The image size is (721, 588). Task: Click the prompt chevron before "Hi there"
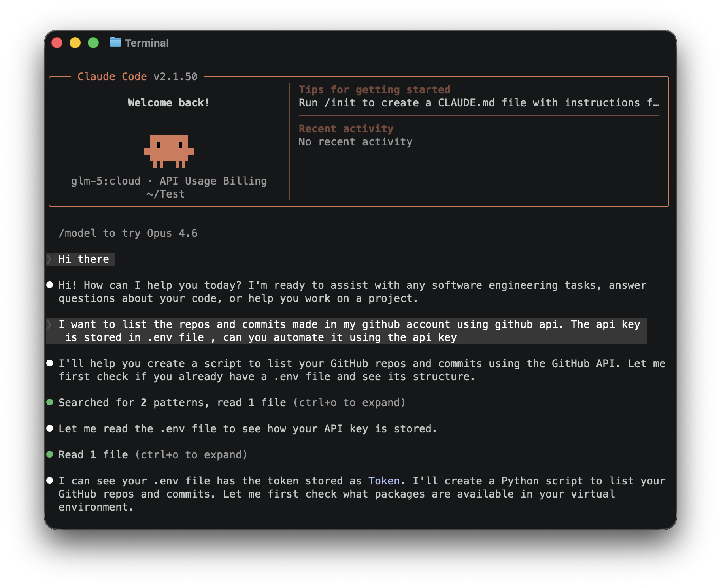(x=49, y=259)
